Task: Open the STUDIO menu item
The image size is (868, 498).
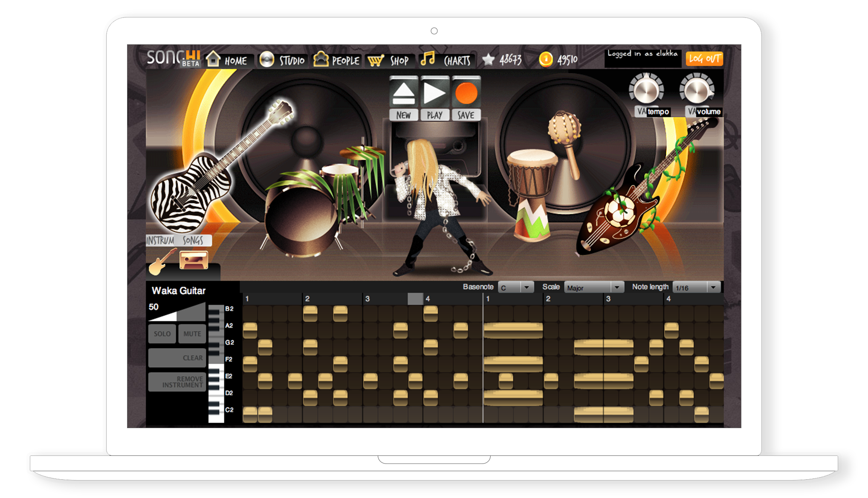Action: [292, 61]
